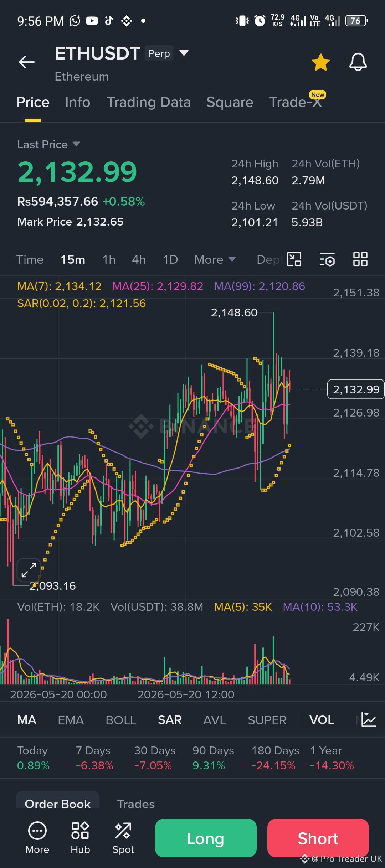Toggle the BOLL indicator

pos(121,720)
